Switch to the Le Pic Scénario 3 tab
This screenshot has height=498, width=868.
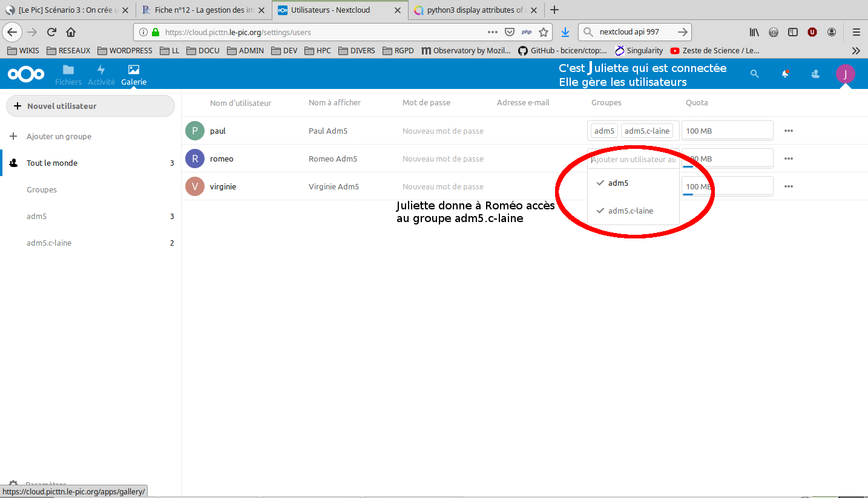(x=67, y=10)
